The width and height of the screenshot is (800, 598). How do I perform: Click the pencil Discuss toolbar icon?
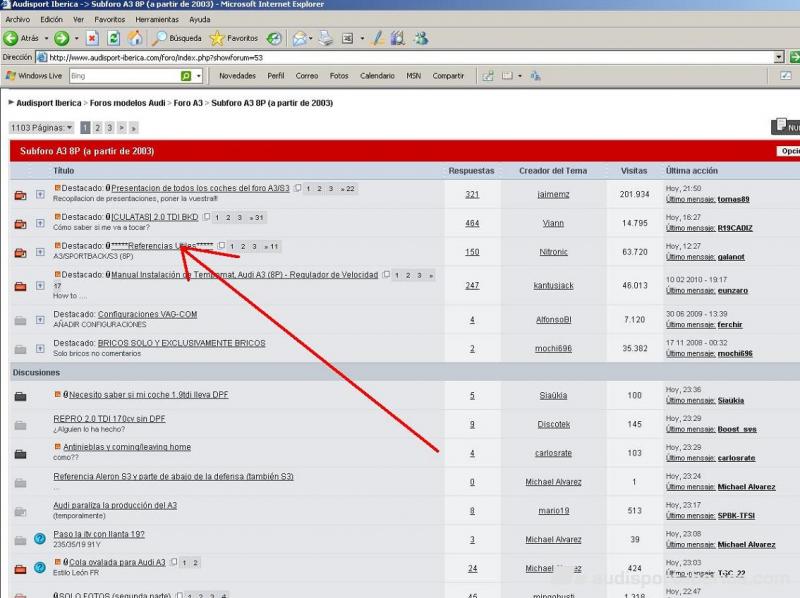(378, 38)
